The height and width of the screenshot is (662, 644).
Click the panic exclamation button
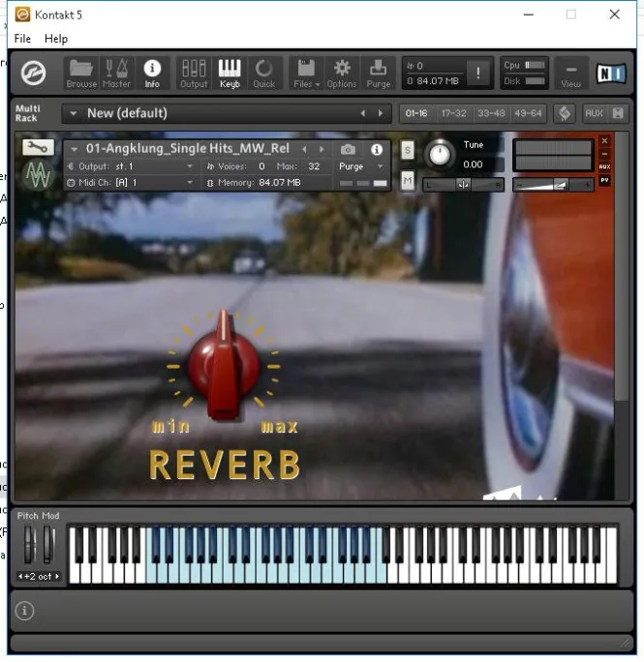click(478, 73)
